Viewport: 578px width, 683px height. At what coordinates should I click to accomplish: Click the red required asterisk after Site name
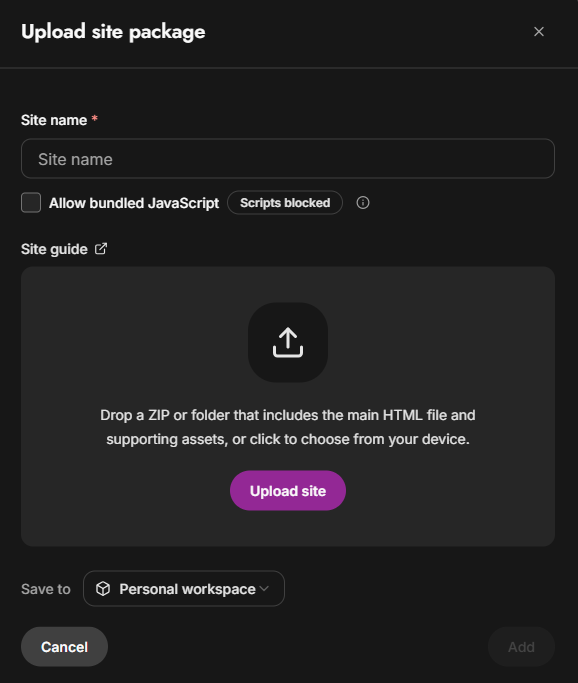point(95,118)
